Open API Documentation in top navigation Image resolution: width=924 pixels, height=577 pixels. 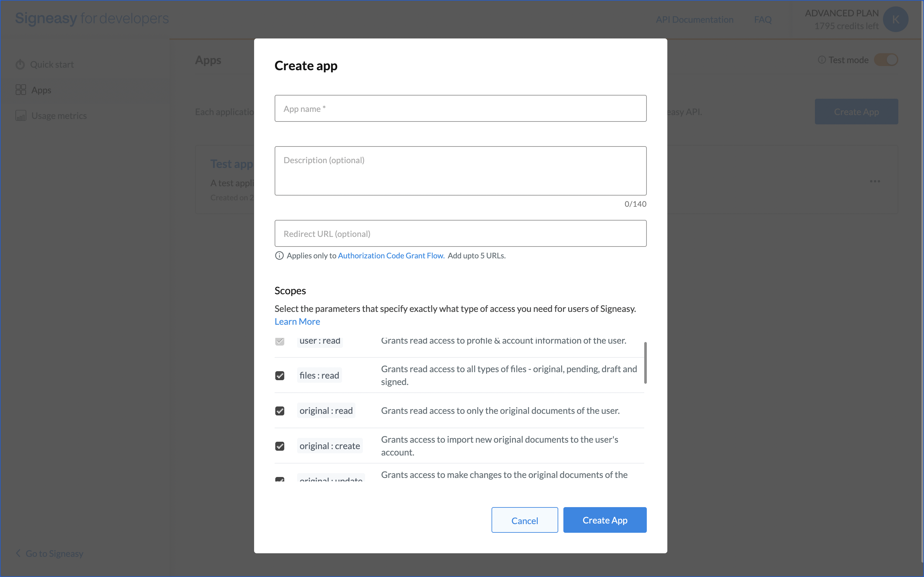coord(694,20)
